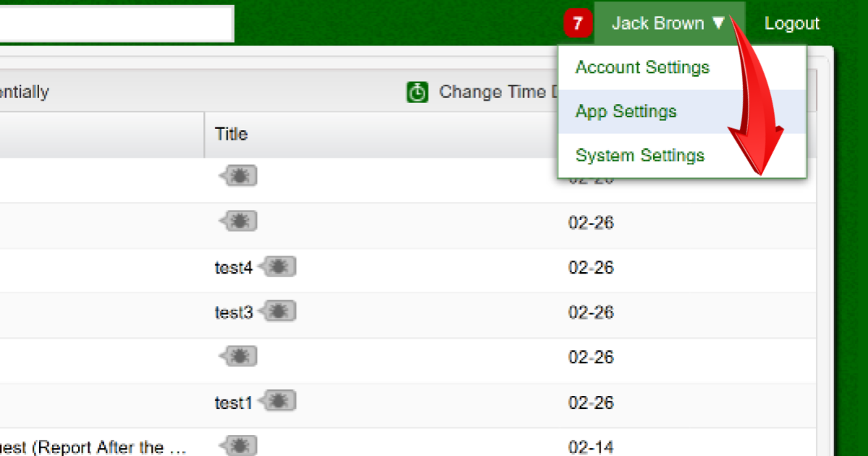Open the test4 entry title

pos(233,268)
